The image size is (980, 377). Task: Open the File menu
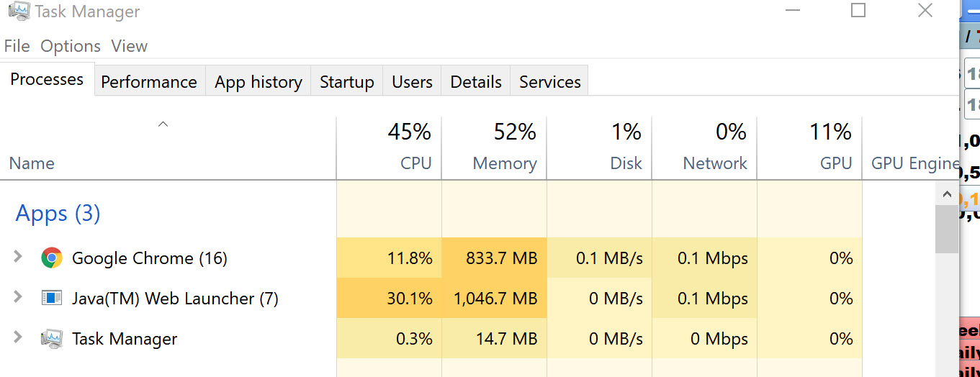click(17, 46)
